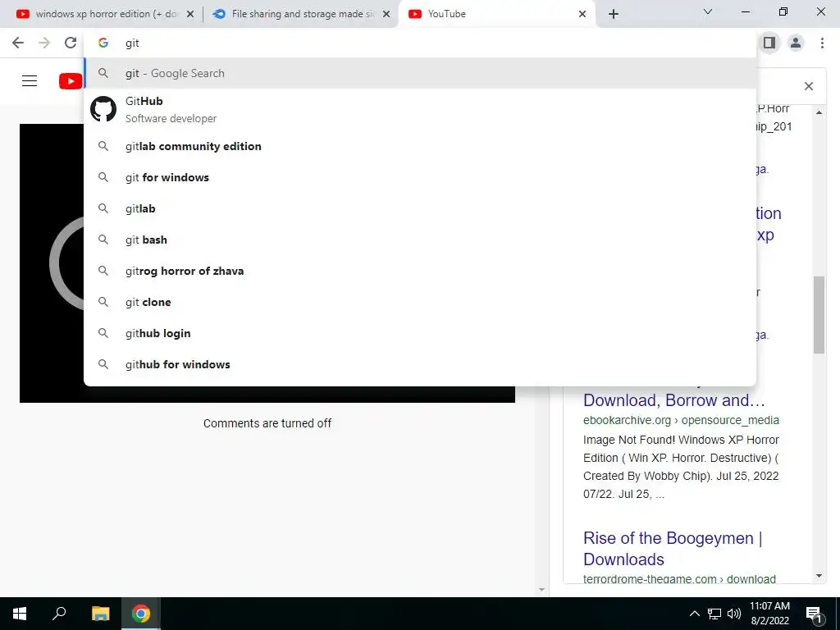The height and width of the screenshot is (630, 840).
Task: Click the Chrome icon in the taskbar
Action: tap(141, 614)
